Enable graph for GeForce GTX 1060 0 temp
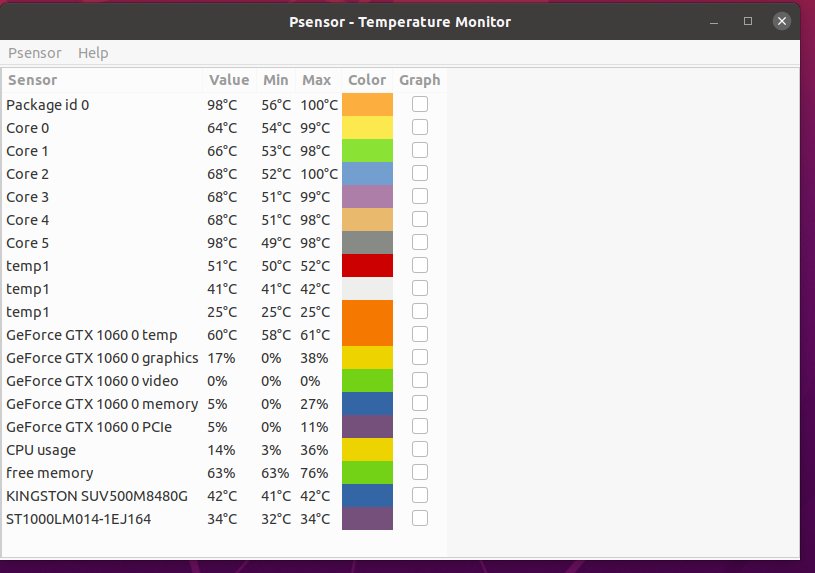 pos(419,334)
